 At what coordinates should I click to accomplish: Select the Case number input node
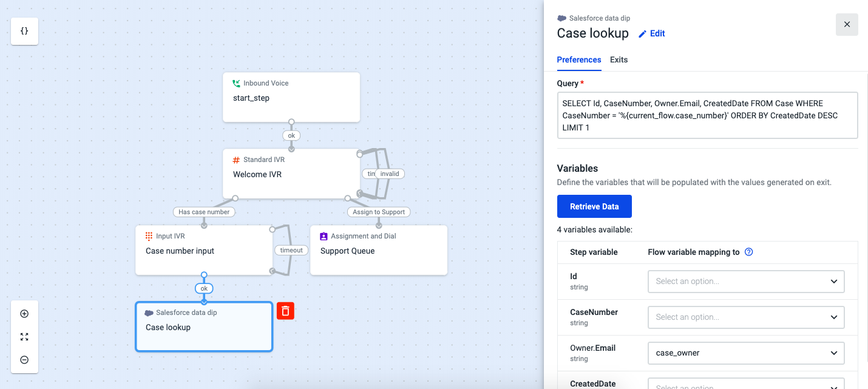[x=204, y=250]
